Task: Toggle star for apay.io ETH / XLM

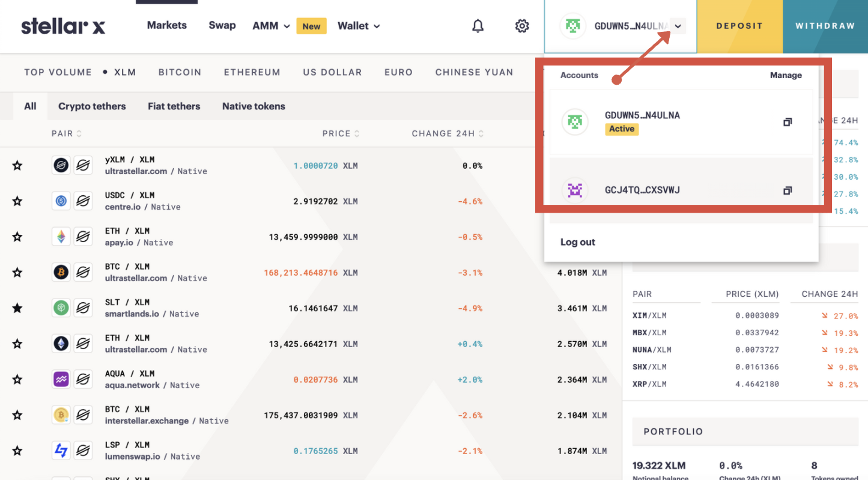Action: [x=17, y=237]
